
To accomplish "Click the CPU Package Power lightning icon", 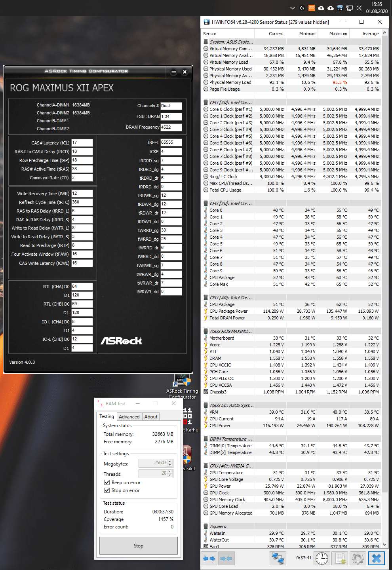I will coord(206,311).
